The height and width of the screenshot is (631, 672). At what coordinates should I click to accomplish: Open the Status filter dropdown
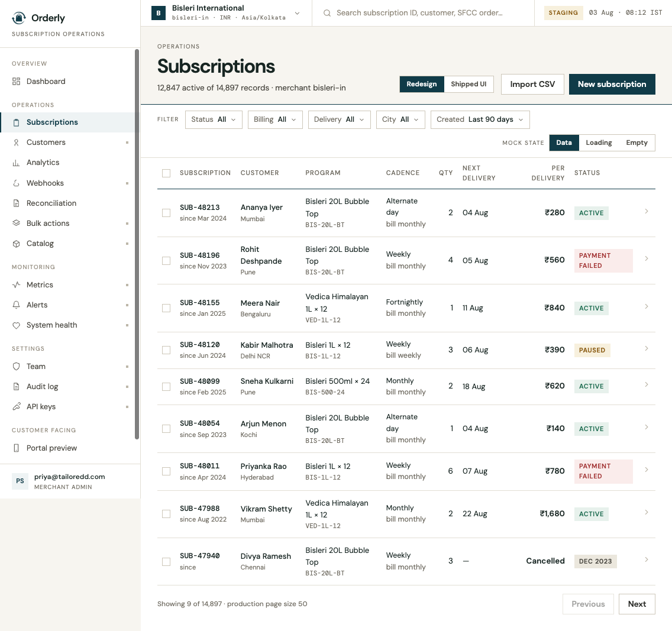214,119
